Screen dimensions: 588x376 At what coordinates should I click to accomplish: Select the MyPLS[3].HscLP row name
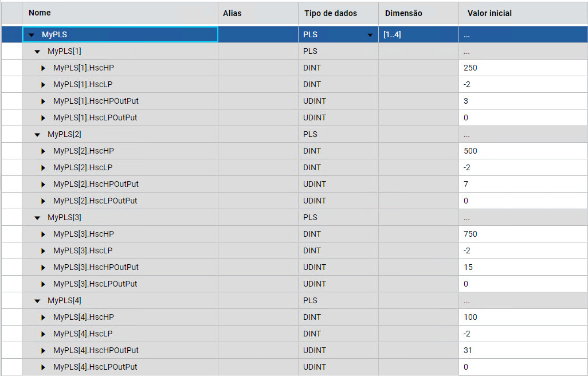(x=83, y=250)
